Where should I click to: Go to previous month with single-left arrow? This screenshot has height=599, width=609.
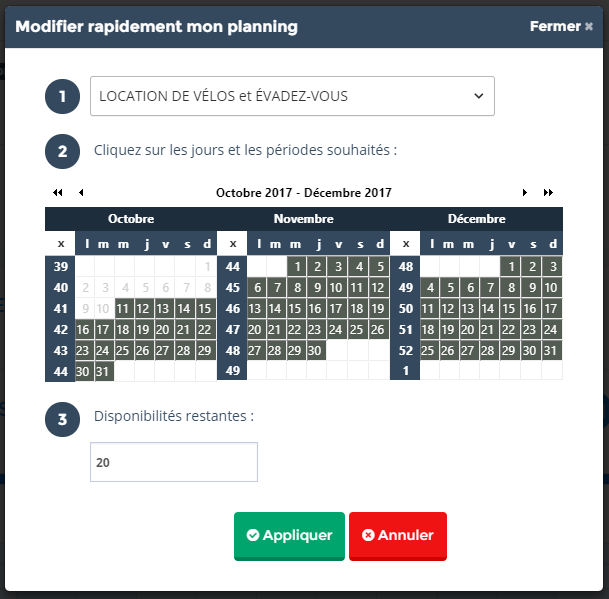tap(81, 192)
